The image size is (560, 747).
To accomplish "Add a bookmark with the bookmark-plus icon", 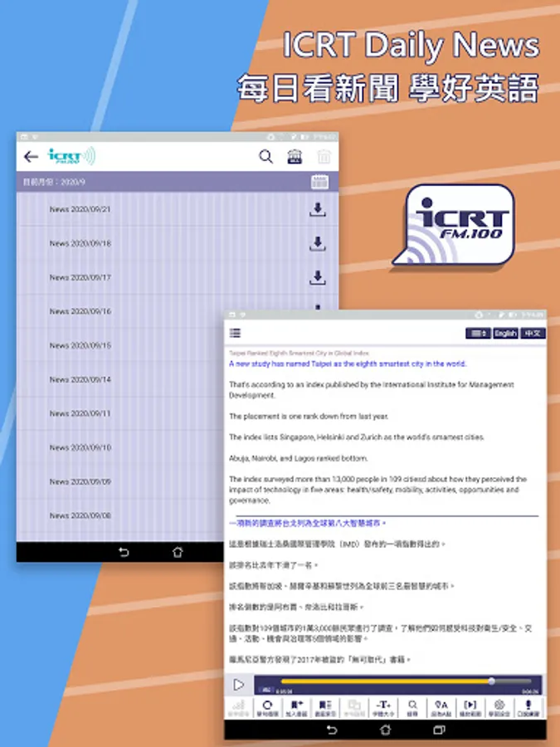I will click(x=296, y=708).
